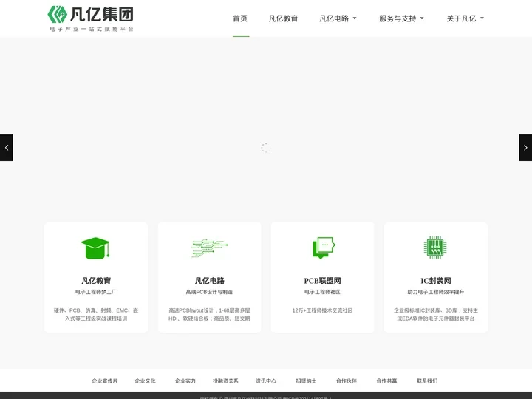Open the 合作伙伴 footer link
The image size is (532, 399).
(347, 381)
